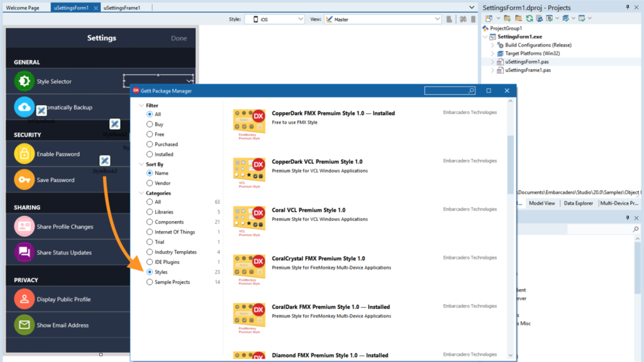Screen dimensions: 644x362
Task: Collapse the Filter section
Action: coord(142,105)
